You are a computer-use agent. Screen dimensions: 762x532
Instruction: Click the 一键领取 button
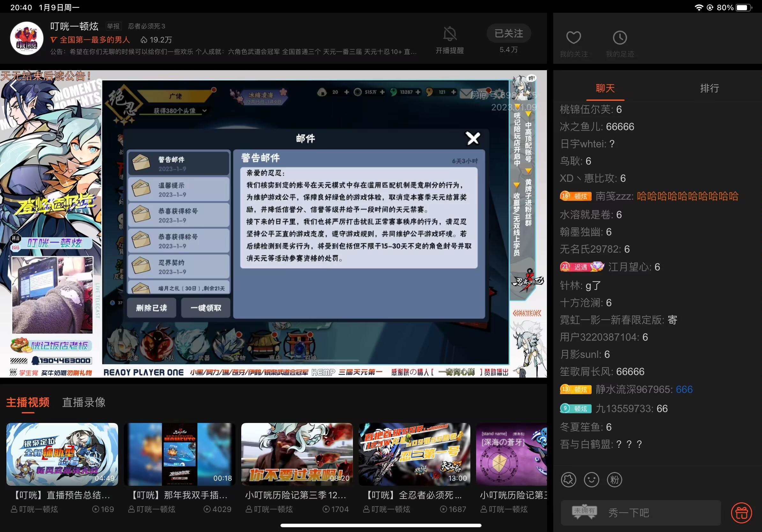click(x=206, y=308)
